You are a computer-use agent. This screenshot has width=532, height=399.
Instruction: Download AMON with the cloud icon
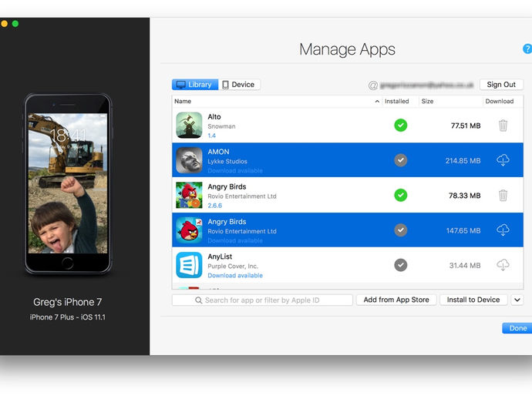point(503,160)
